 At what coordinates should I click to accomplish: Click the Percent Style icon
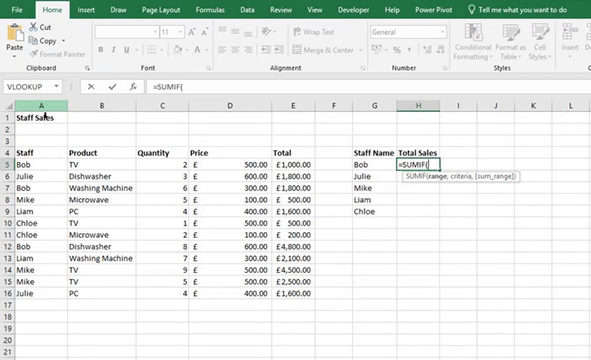pyautogui.click(x=397, y=49)
